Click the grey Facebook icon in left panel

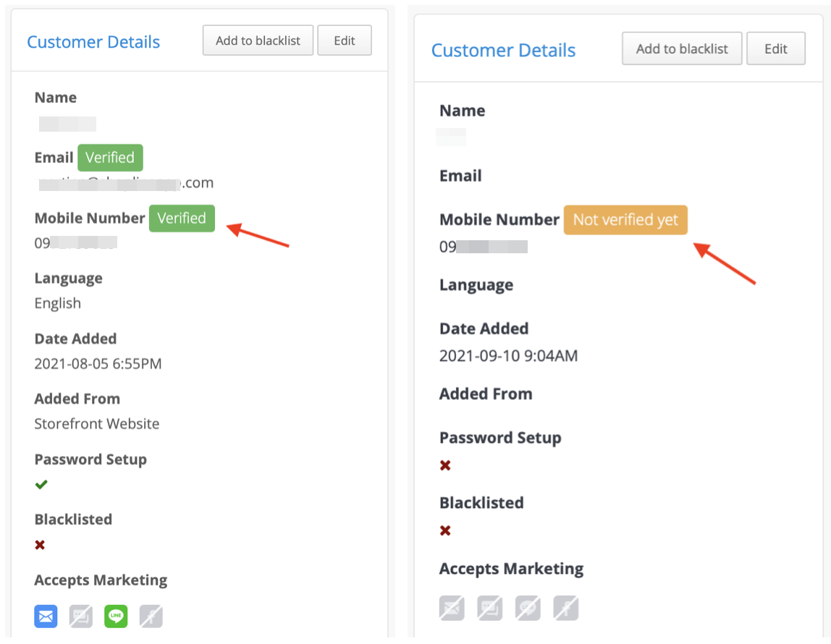pyautogui.click(x=151, y=617)
